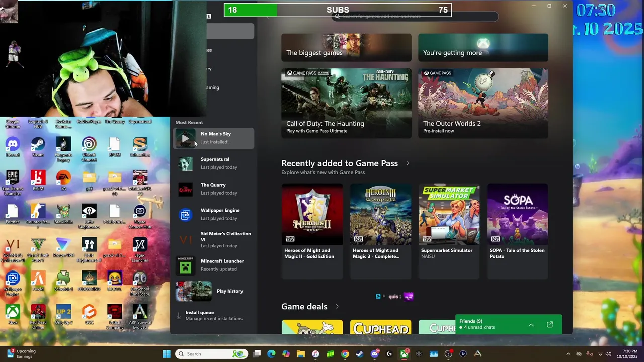Open SOPA Tale of the Stolen Potato card
644x362 pixels.
tap(517, 231)
